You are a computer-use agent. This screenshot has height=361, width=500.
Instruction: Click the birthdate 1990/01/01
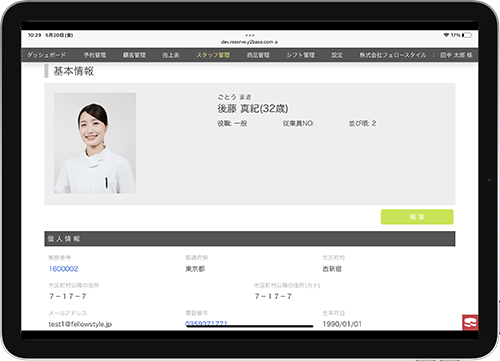[x=342, y=324]
